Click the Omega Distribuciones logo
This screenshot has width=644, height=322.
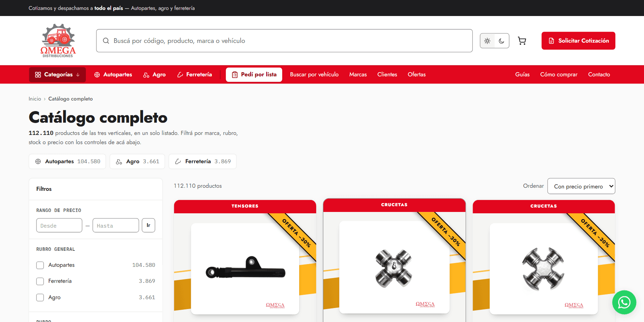(58, 41)
